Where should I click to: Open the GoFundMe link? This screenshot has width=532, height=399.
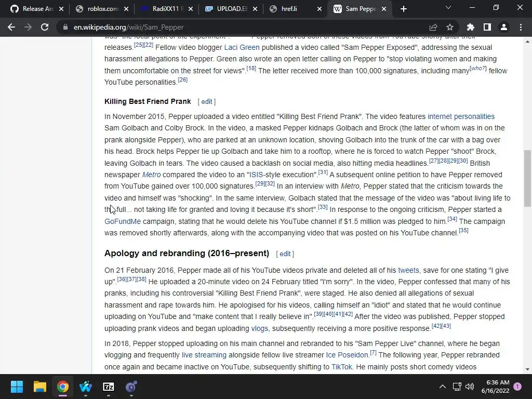coord(123,221)
